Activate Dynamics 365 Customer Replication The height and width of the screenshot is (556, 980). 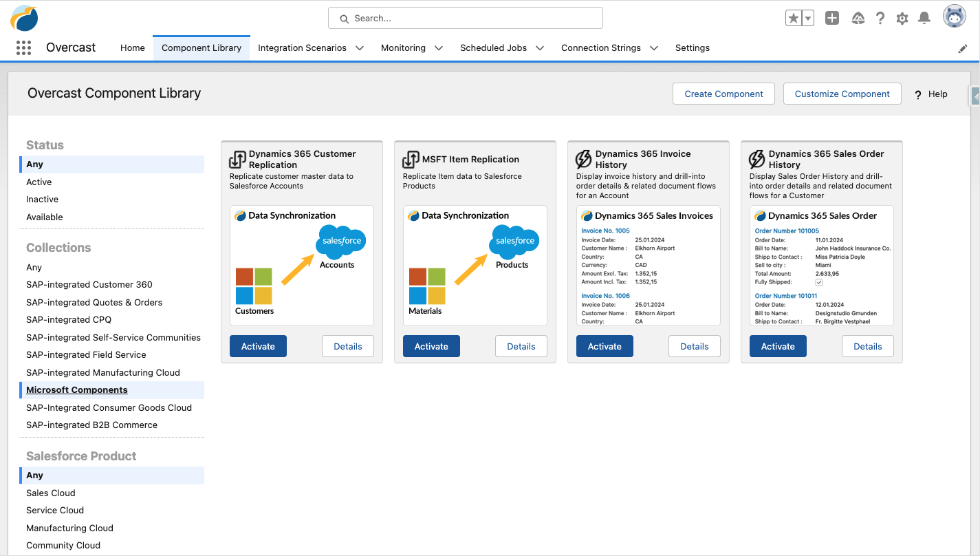click(258, 346)
